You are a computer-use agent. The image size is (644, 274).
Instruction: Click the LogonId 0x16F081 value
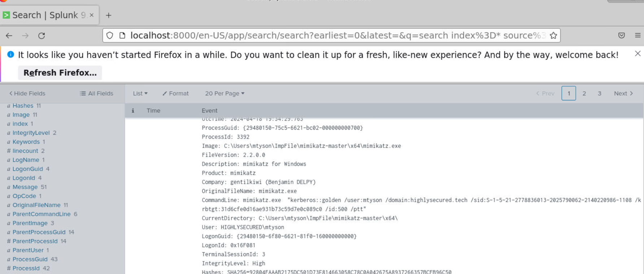243,245
